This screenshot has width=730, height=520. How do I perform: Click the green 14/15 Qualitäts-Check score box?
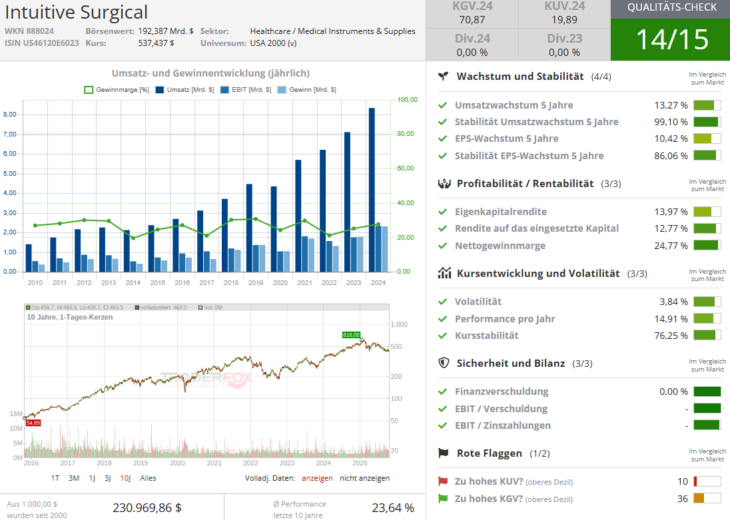[673, 39]
